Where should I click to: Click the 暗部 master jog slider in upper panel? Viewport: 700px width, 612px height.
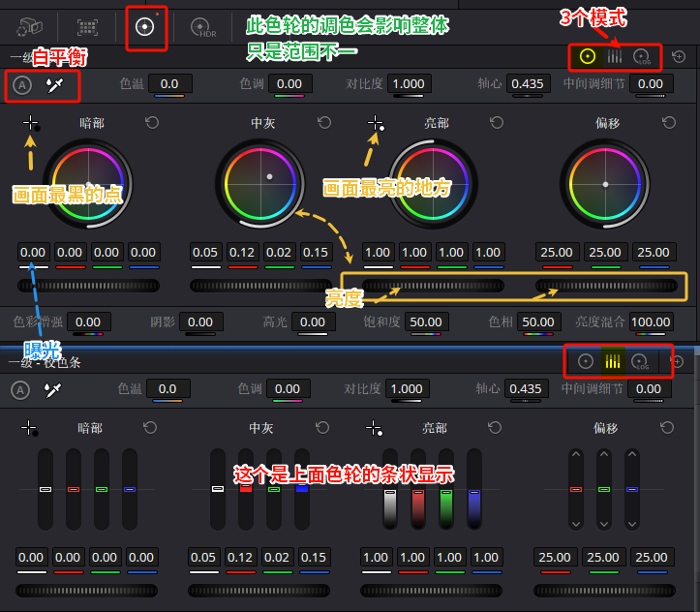(88, 286)
